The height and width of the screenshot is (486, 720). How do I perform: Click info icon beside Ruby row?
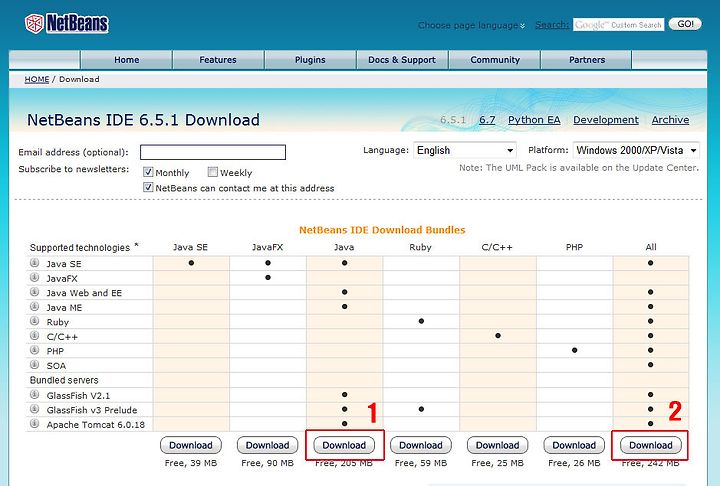coord(34,321)
